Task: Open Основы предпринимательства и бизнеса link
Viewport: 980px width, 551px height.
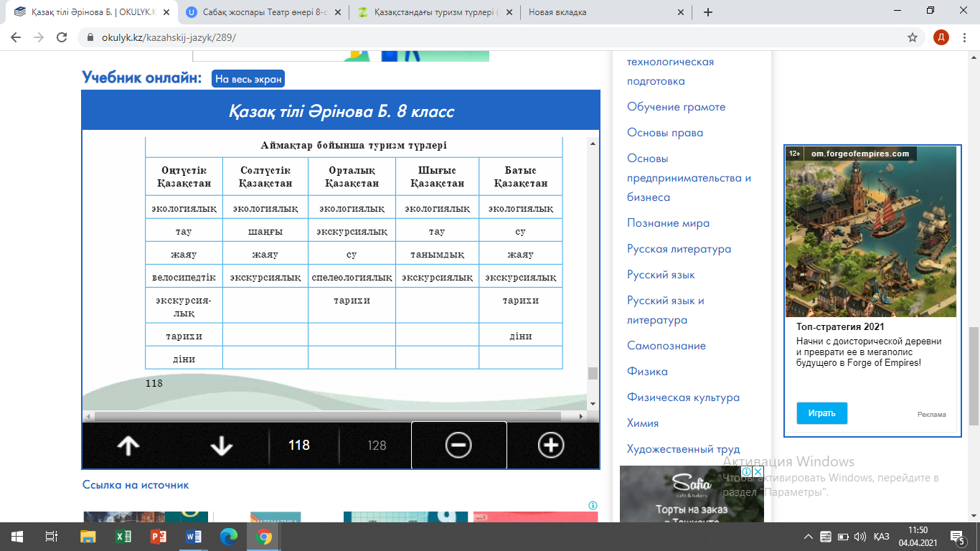Action: click(x=689, y=178)
